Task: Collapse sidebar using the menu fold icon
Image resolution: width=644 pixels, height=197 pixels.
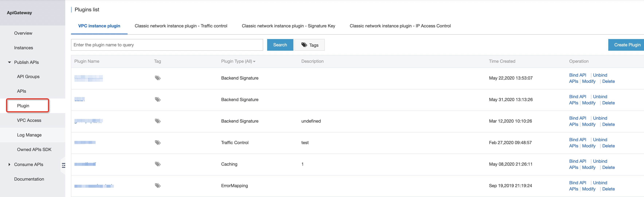Action: (63, 165)
